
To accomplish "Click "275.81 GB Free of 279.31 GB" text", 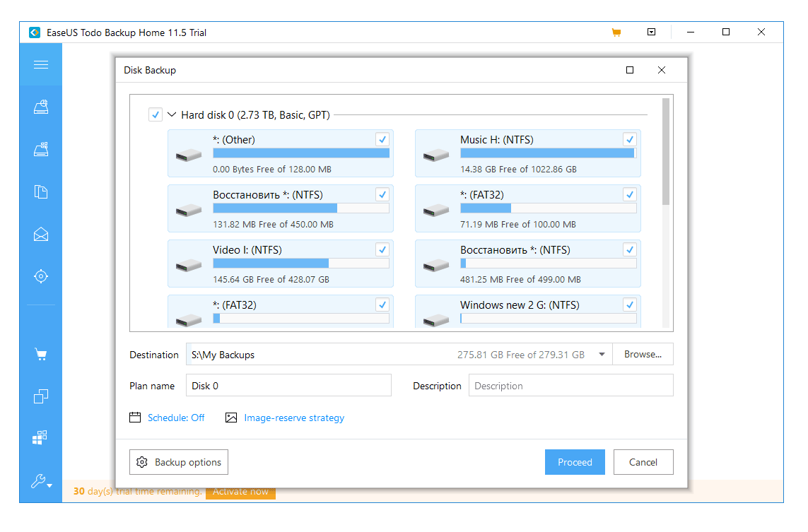I will point(521,355).
